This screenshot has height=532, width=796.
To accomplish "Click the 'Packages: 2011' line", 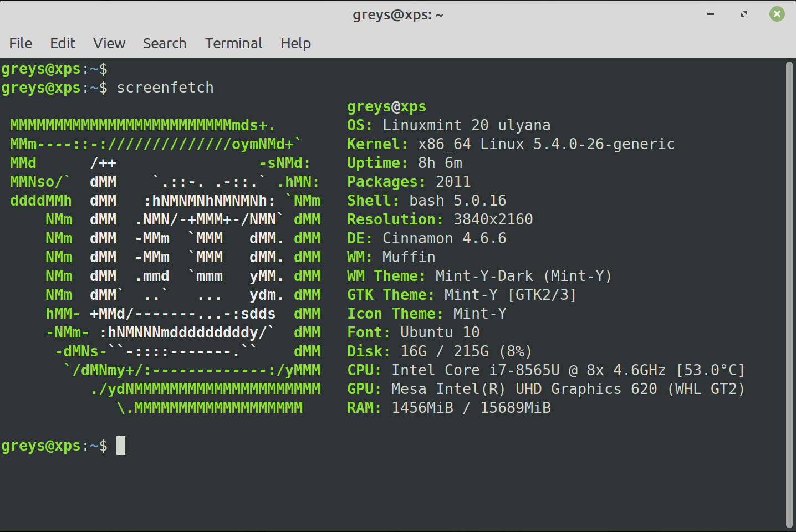I will click(x=409, y=182).
